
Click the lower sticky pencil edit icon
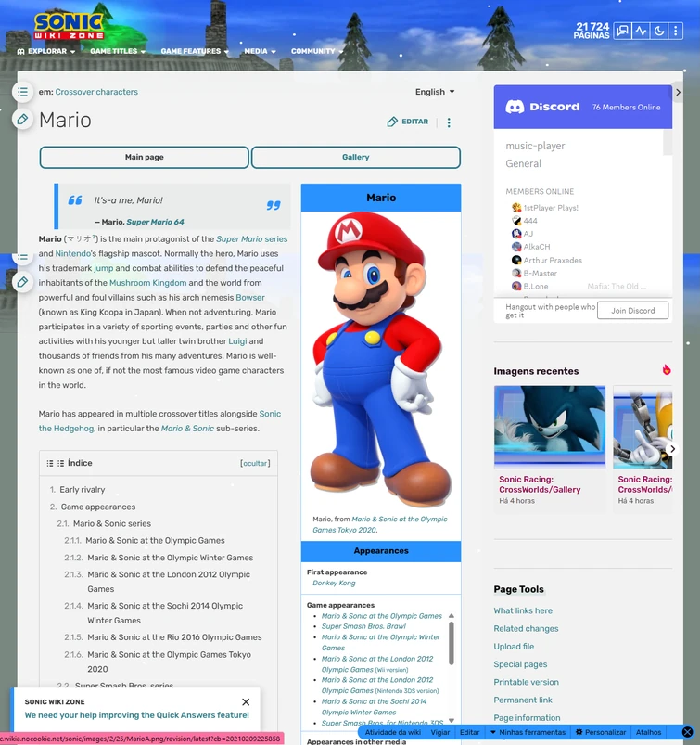[22, 282]
